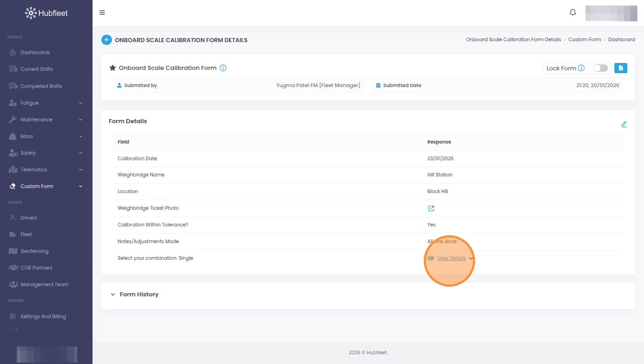Click the Custom Form breadcrumb link
The width and height of the screenshot is (644, 364).
pyautogui.click(x=584, y=40)
